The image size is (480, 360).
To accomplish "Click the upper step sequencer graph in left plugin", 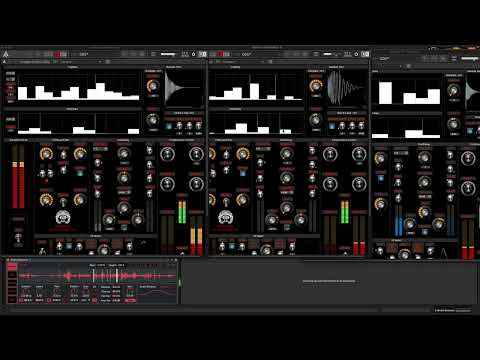I will point(78,87).
